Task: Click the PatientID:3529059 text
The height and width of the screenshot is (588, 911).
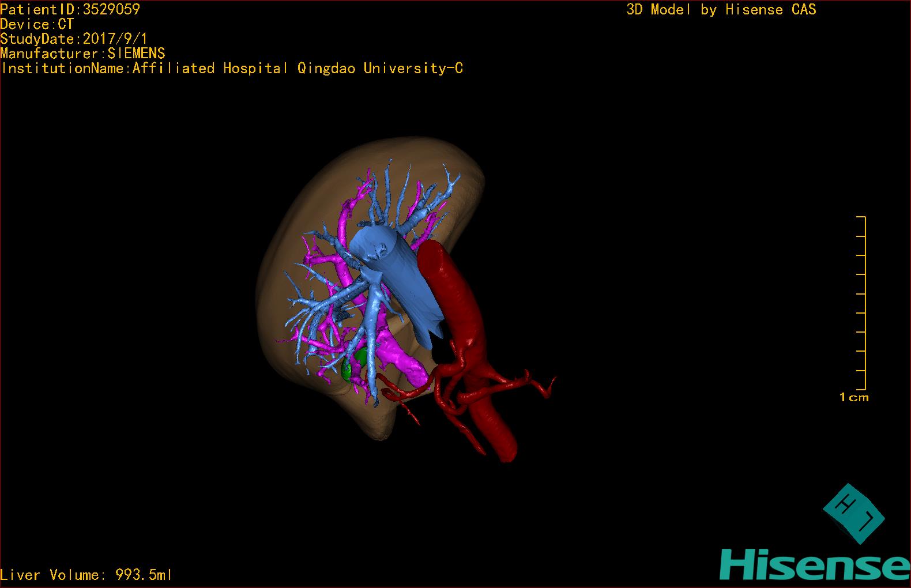Action: point(70,9)
